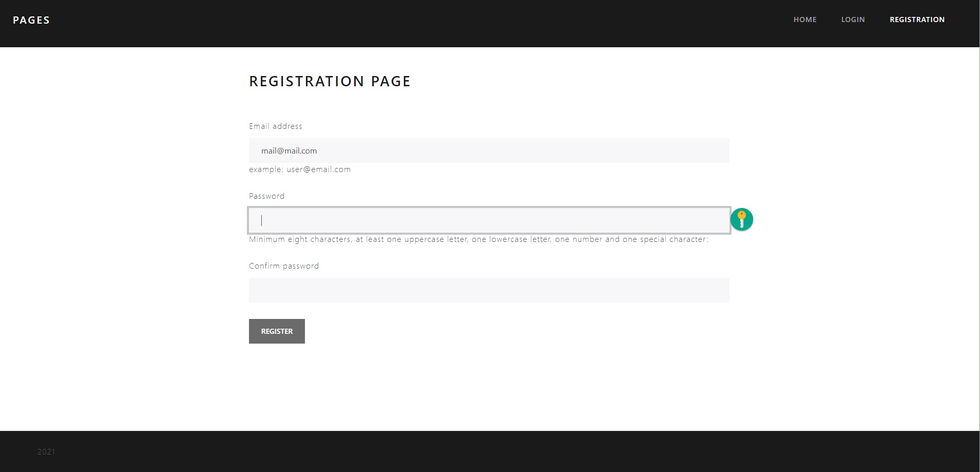Click the example: user@email.com hint text
This screenshot has height=472, width=980.
(299, 169)
